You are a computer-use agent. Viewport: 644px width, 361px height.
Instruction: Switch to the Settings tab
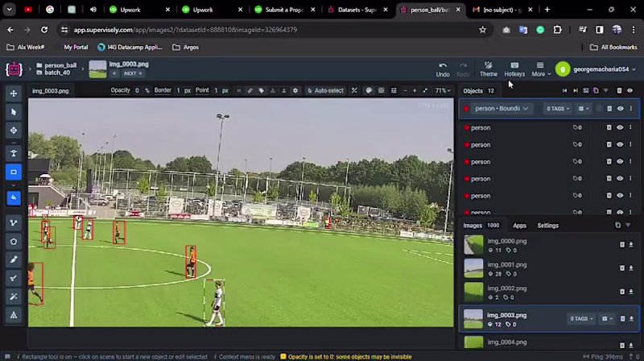(x=548, y=226)
